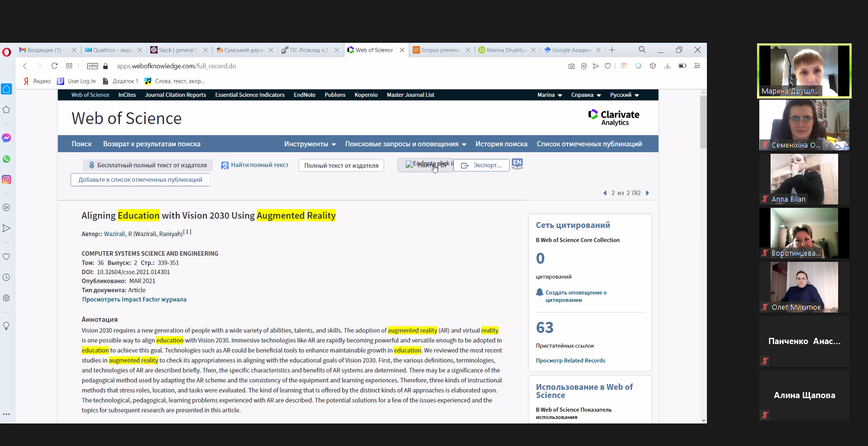
Task: Open the sidebar bookmarks star icon
Action: pos(6,109)
